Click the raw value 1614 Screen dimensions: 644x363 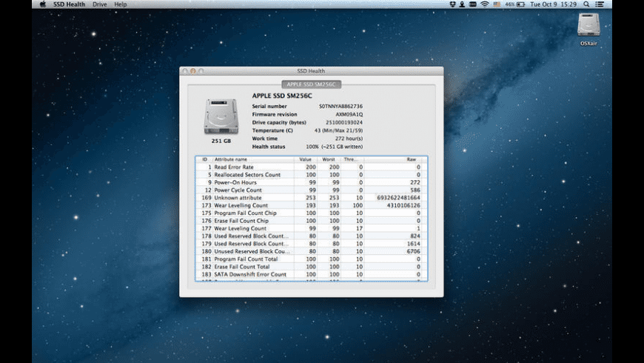point(414,244)
